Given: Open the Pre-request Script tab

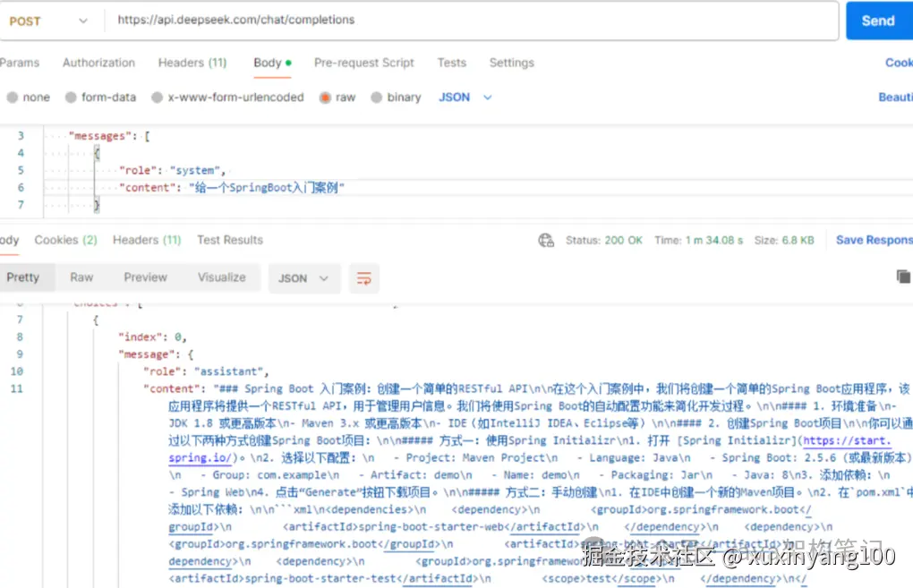Looking at the screenshot, I should pos(364,63).
